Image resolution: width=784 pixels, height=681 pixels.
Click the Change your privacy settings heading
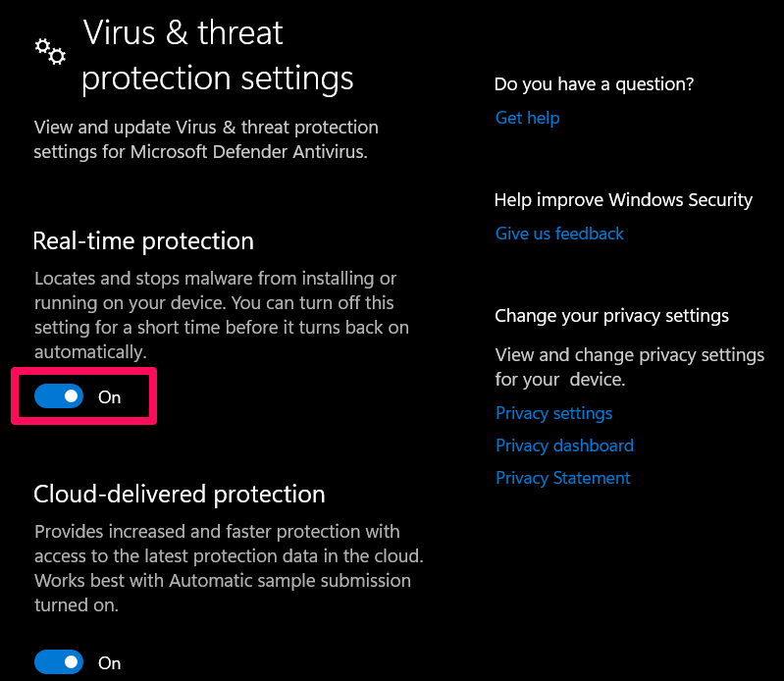pyautogui.click(x=611, y=316)
